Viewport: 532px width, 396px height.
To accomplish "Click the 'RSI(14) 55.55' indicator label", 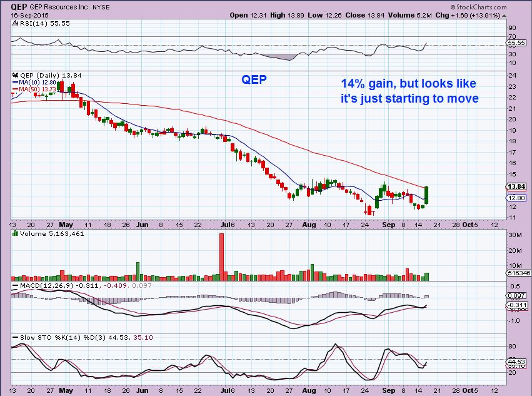I will 45,23.
